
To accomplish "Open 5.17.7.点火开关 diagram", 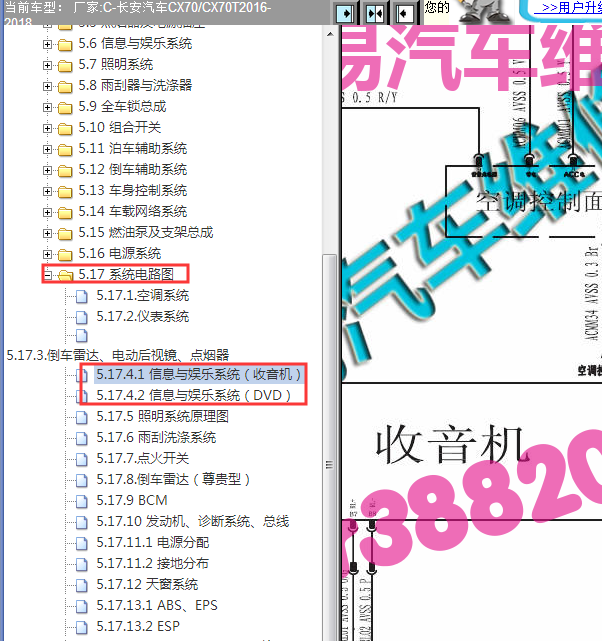I will point(143,458).
